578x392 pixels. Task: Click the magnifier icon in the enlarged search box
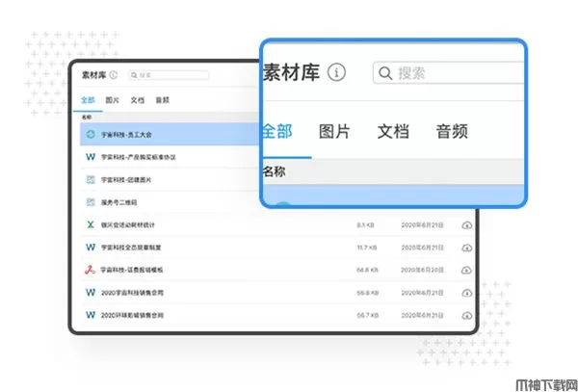385,73
